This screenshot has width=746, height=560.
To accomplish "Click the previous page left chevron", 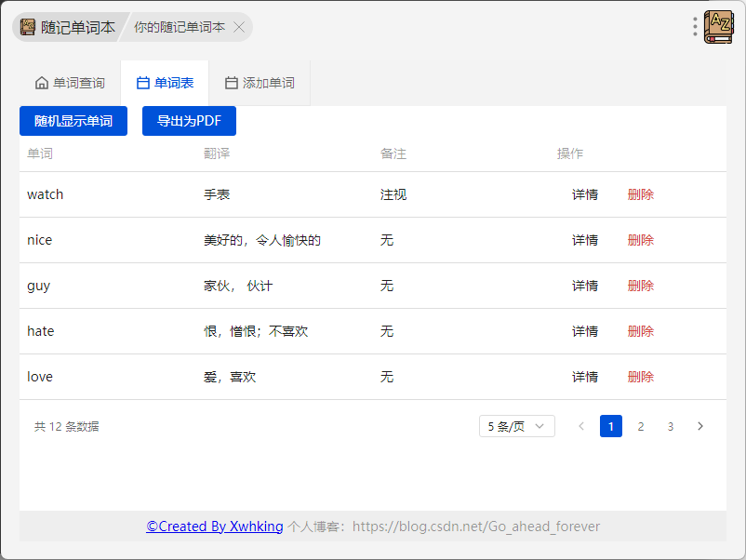I will pos(581,426).
